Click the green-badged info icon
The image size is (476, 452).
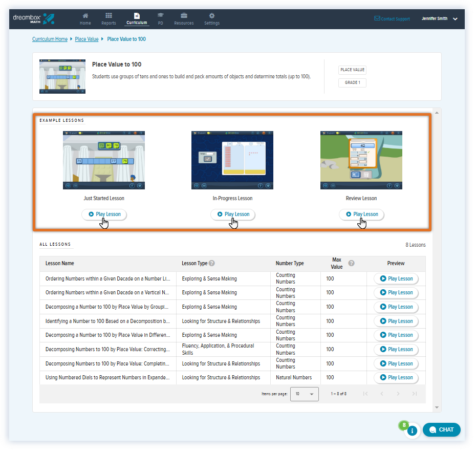tap(413, 431)
